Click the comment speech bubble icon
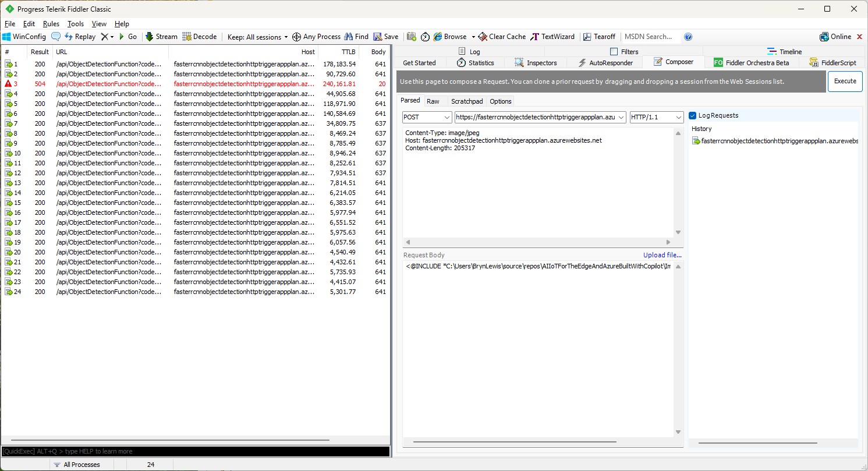Viewport: 868px width, 471px height. point(56,37)
